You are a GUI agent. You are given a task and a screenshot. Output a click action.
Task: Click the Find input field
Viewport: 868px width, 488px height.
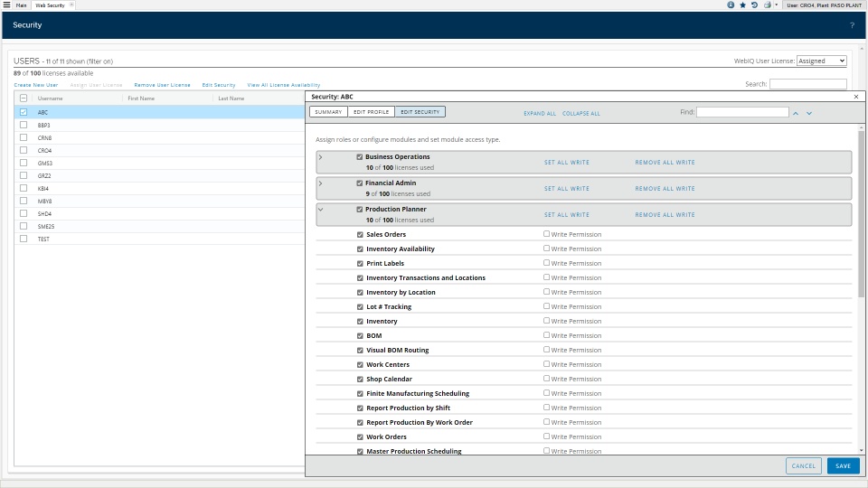click(x=742, y=112)
